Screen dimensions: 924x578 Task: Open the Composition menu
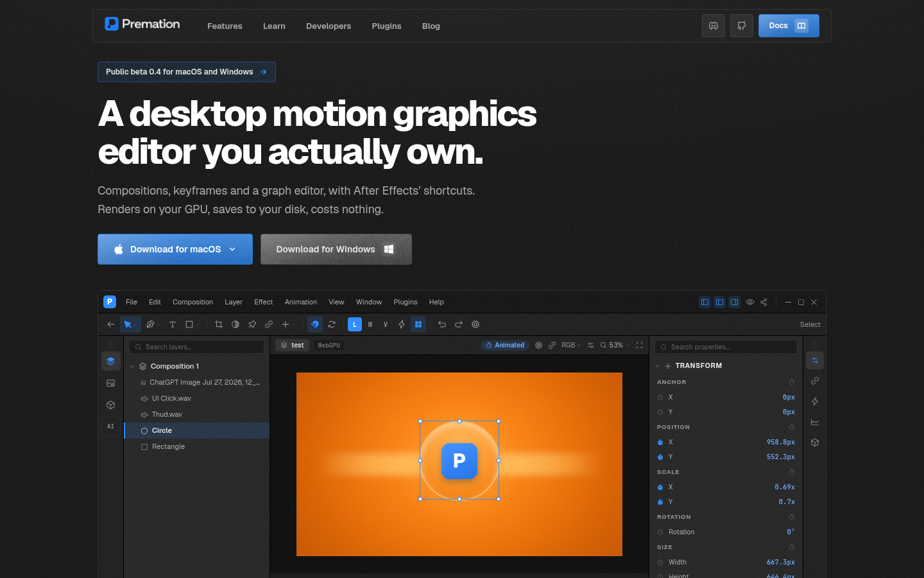click(x=193, y=302)
